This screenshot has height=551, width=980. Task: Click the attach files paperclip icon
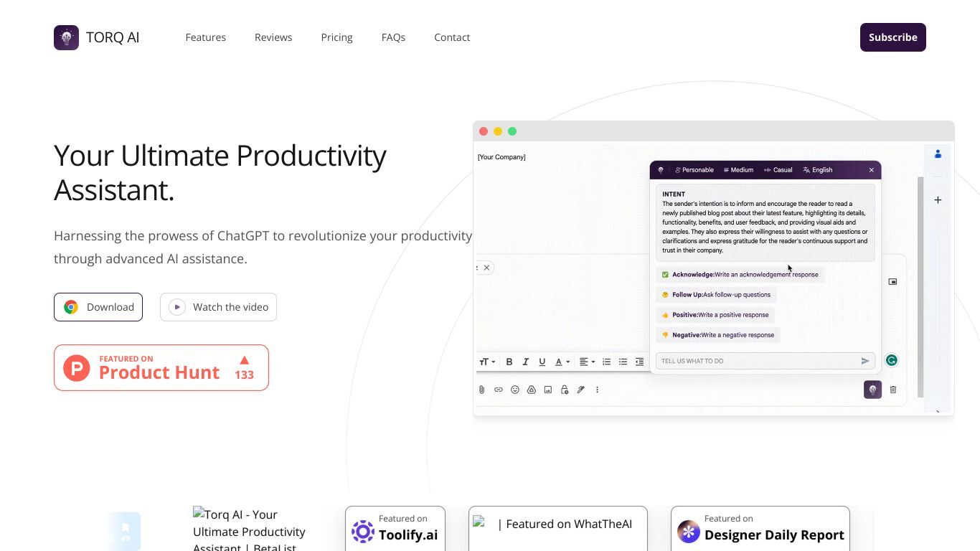pos(481,390)
